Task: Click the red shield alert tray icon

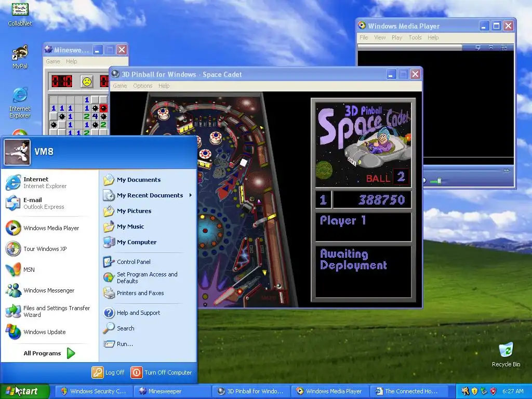Action: 493,391
